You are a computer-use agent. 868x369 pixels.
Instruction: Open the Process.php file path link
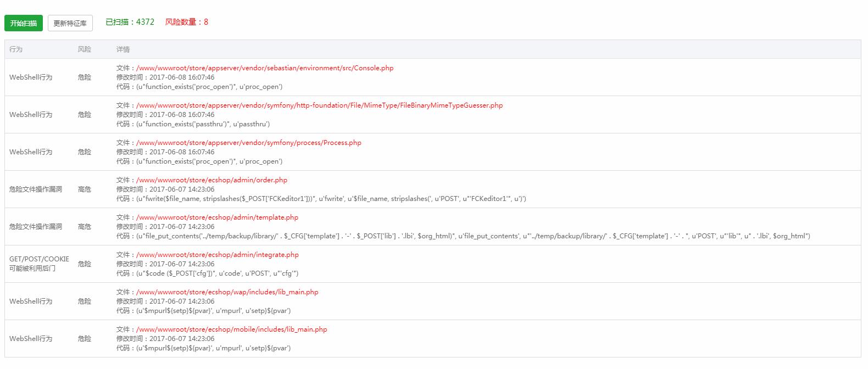249,143
